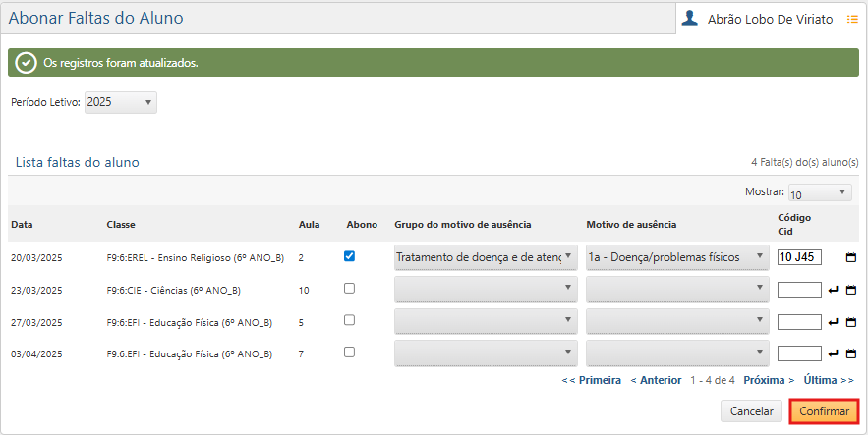868x435 pixels.
Task: Open the absence group dropdown for 23/03/2025
Action: (486, 290)
